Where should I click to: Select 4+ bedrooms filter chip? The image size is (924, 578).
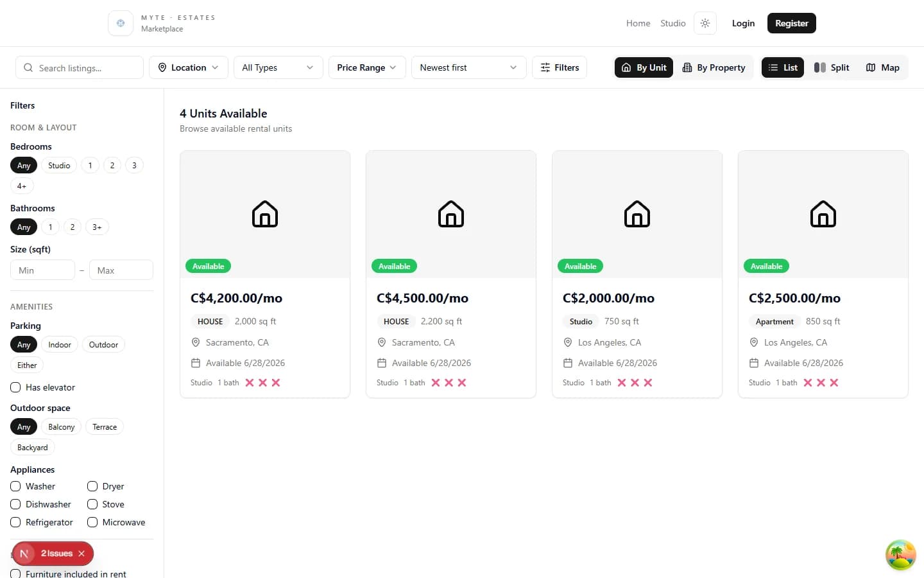coord(22,186)
